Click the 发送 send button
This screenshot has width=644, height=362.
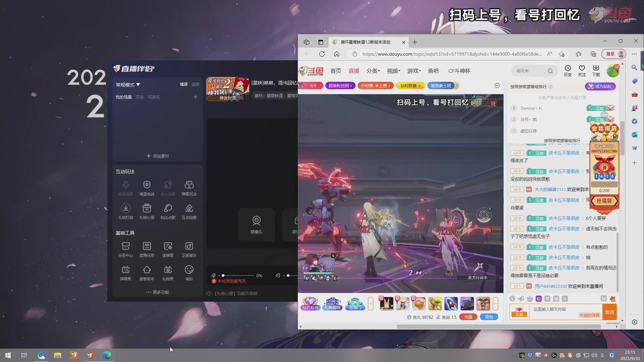tap(609, 312)
